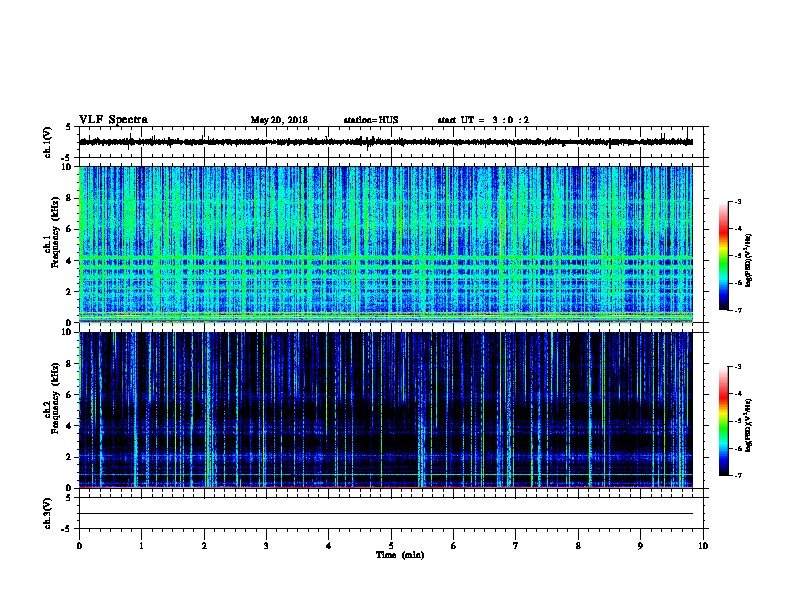This screenshot has height=612, width=792.
Task: Click the '6' kHz tick of ch.2 spectrogram
Action: tap(71, 395)
